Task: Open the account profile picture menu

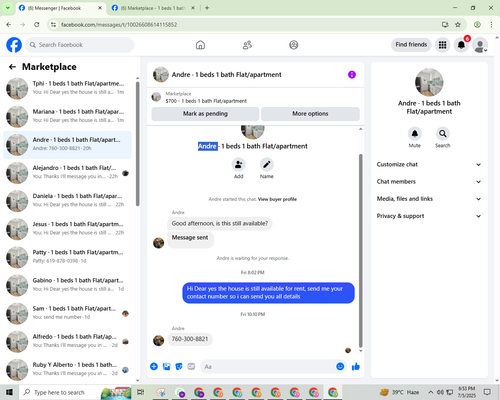Action: pyautogui.click(x=480, y=45)
